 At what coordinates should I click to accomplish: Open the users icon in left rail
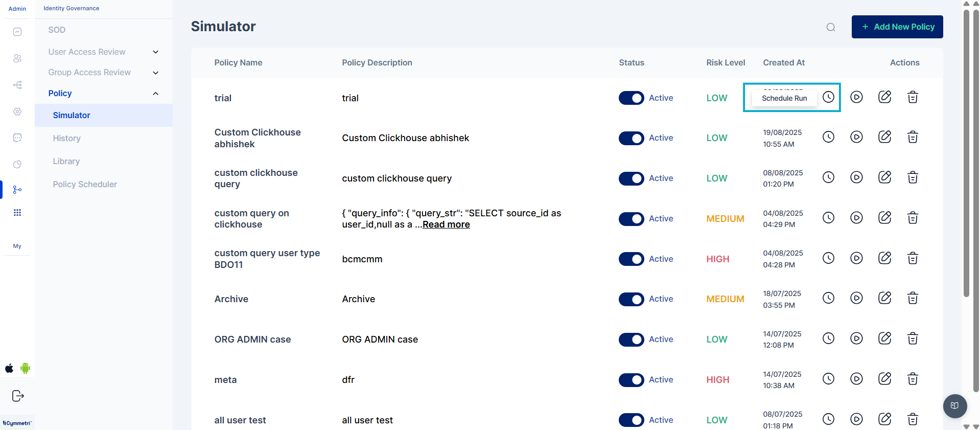tap(17, 58)
